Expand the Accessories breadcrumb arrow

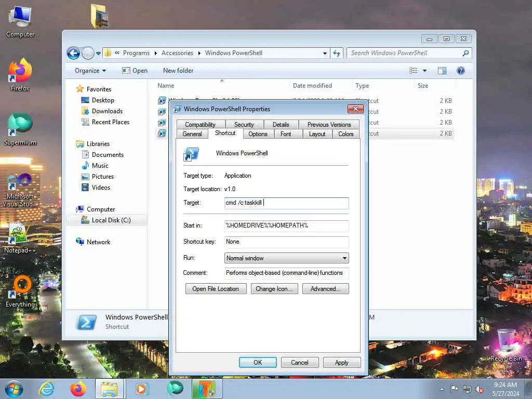199,54
